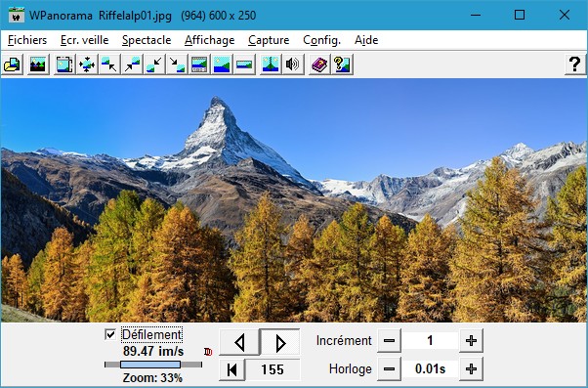Click the question mark over picture icon
This screenshot has height=388, width=588.
(342, 65)
